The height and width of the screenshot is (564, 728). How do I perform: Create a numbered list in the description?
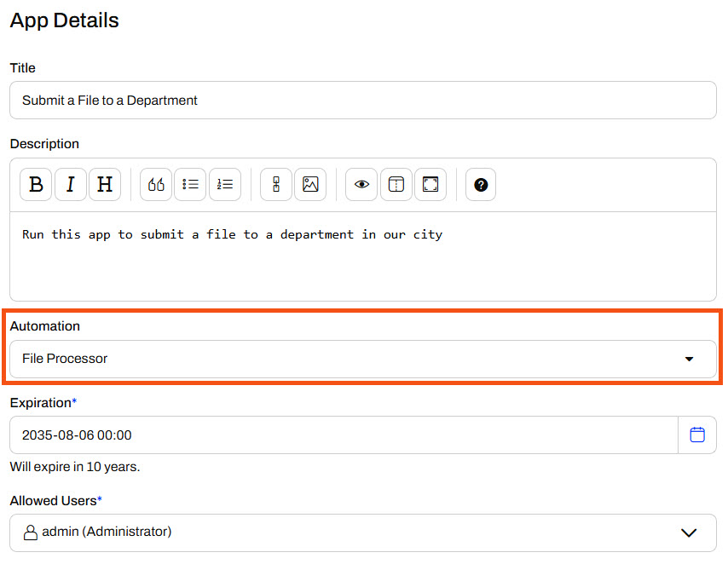225,185
